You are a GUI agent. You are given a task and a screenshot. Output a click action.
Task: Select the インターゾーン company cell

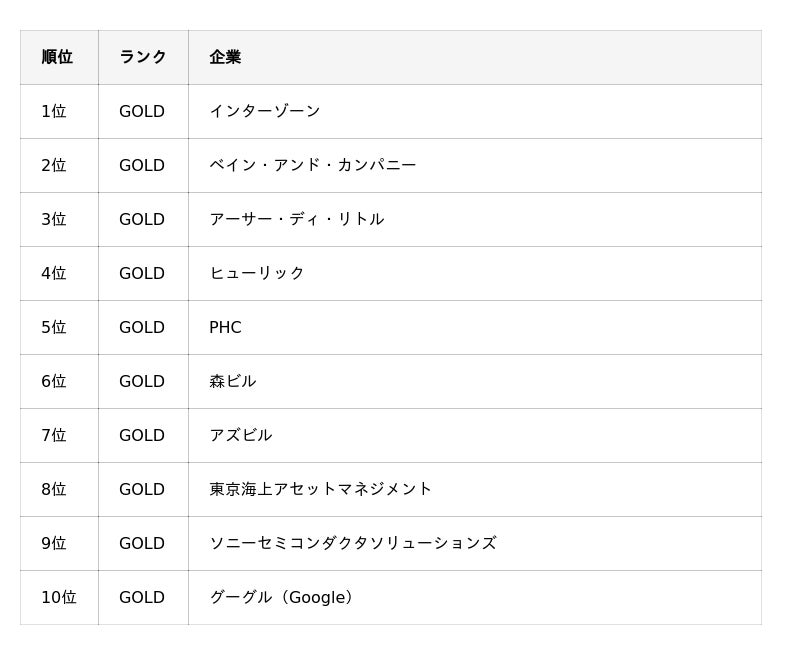pos(265,111)
